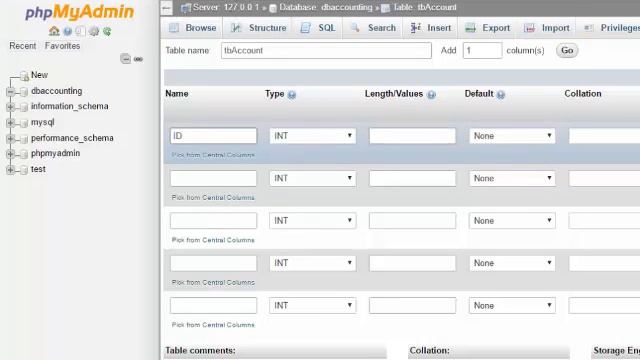Viewport: 640px width, 360px height.
Task: Open the Search tab
Action: coord(373,28)
